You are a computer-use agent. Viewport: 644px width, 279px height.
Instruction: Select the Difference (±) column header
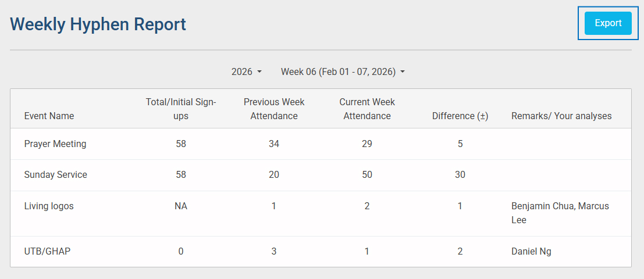(x=460, y=116)
